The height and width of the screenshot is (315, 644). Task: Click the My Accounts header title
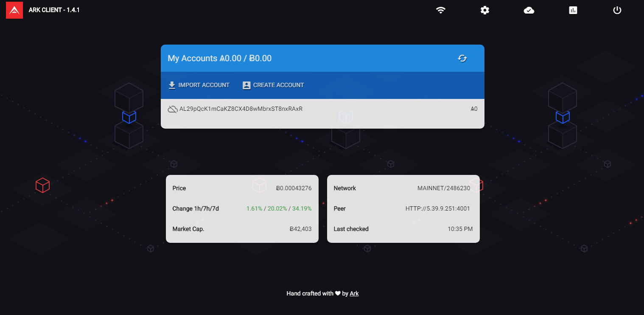click(x=220, y=58)
